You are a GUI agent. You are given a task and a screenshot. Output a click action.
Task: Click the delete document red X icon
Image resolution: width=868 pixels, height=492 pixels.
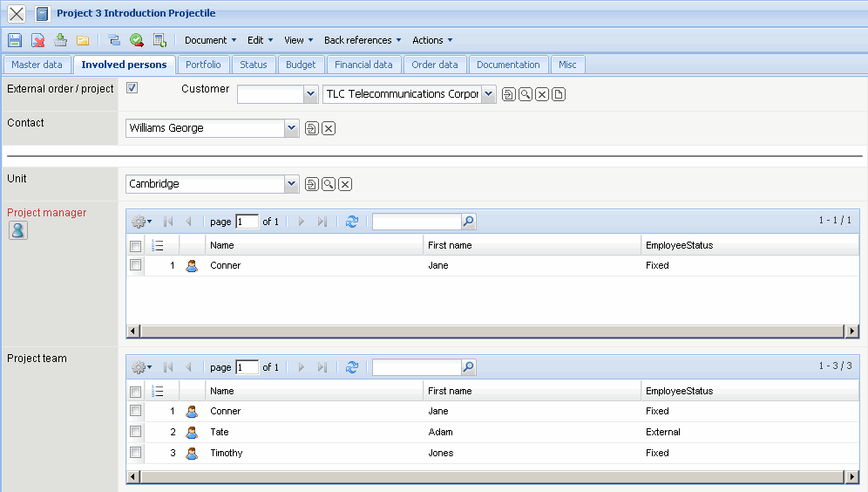coord(38,40)
